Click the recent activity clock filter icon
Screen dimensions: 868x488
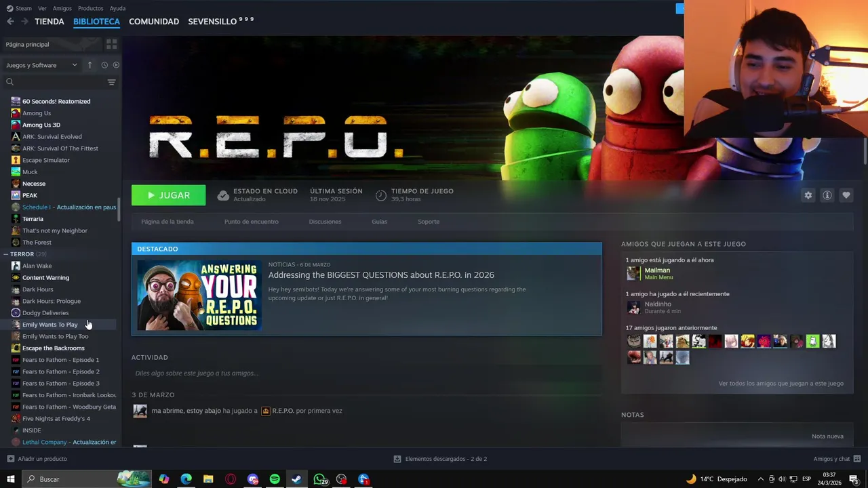click(x=104, y=65)
